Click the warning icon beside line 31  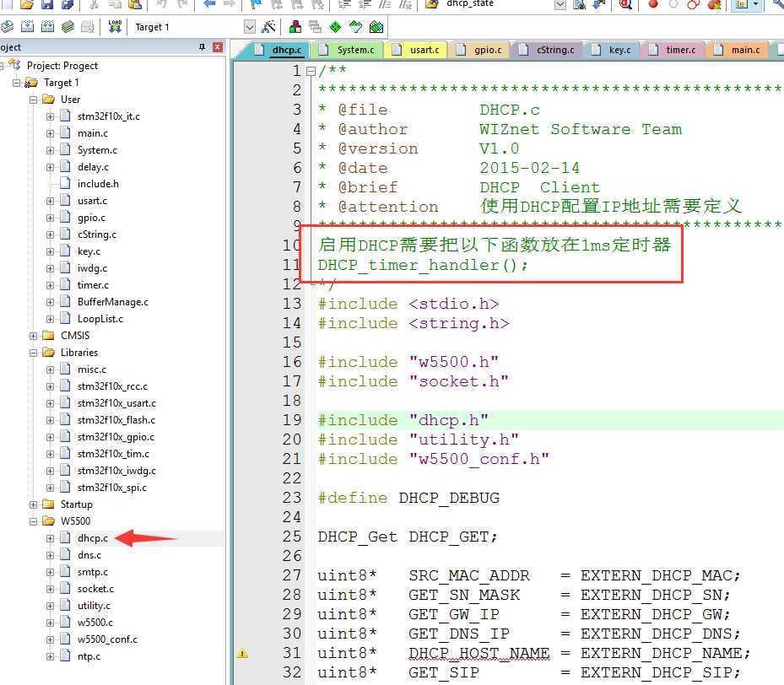pyautogui.click(x=242, y=653)
